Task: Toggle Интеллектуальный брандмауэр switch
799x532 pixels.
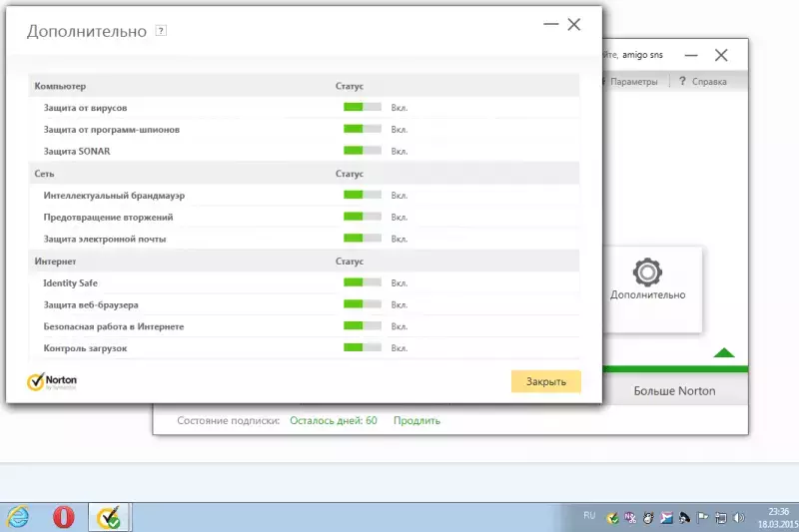Action: click(363, 195)
